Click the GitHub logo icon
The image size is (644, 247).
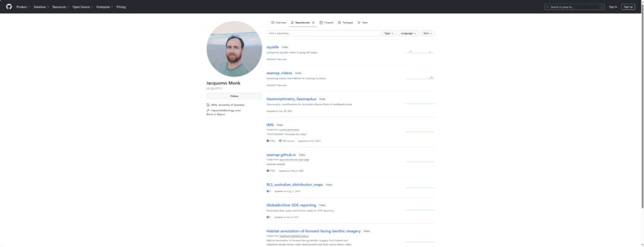click(9, 6)
